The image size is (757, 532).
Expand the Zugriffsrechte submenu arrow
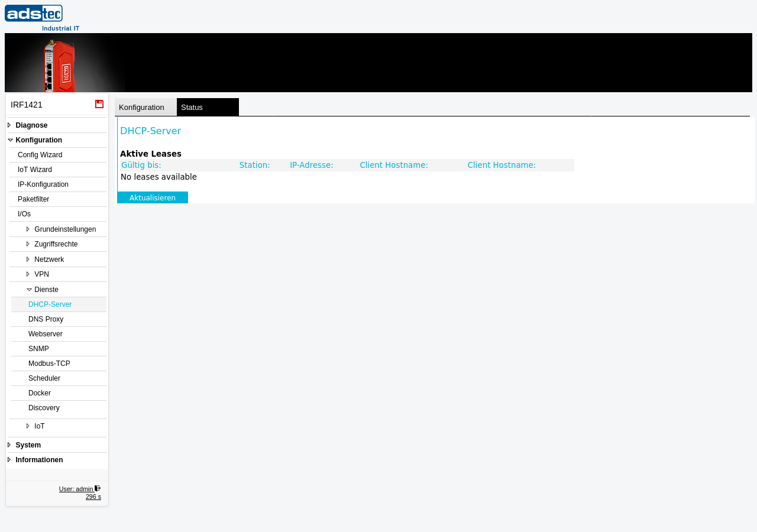pos(28,244)
